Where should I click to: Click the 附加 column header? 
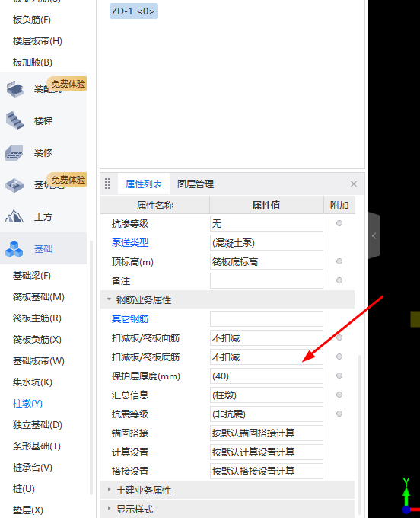click(339, 205)
